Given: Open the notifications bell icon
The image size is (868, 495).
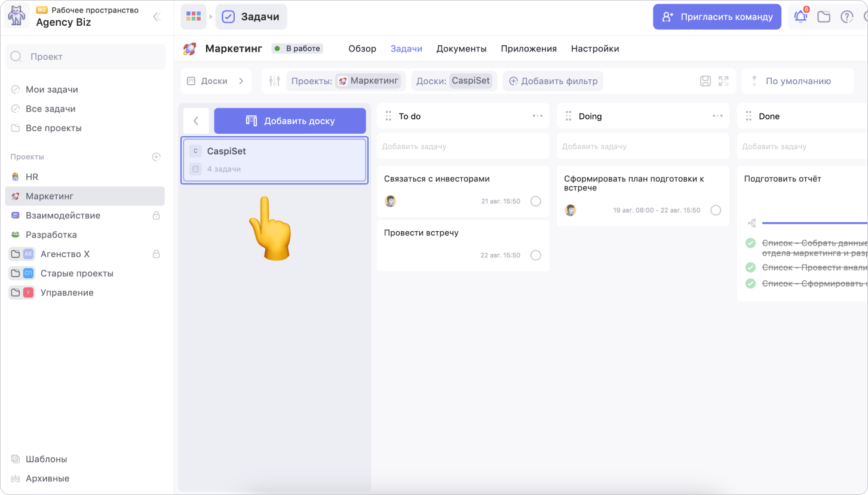Looking at the screenshot, I should [x=800, y=17].
